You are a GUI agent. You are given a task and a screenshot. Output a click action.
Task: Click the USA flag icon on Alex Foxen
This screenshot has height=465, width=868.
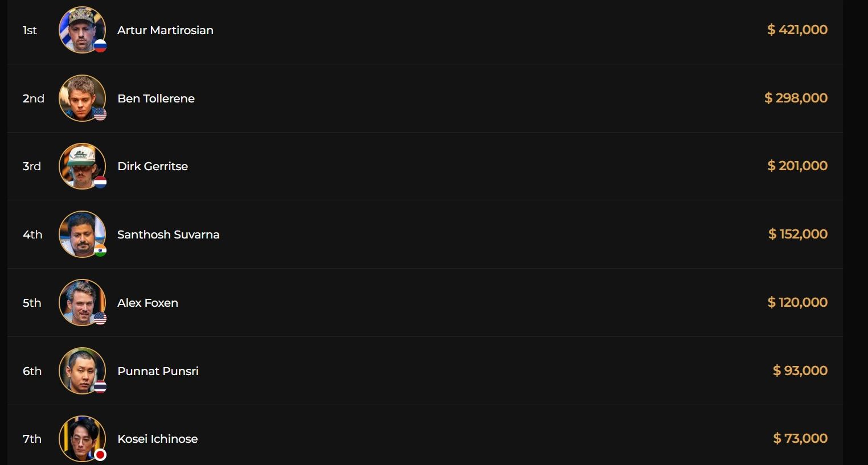100,319
